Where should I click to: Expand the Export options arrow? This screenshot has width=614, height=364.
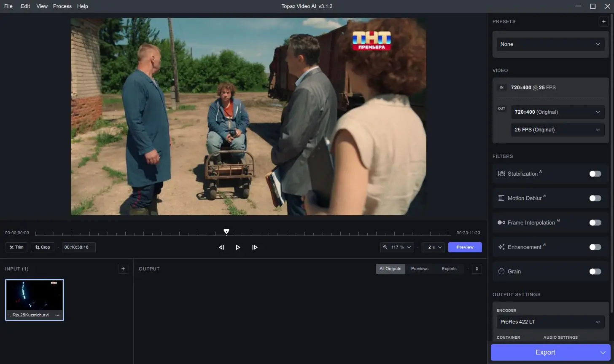603,353
